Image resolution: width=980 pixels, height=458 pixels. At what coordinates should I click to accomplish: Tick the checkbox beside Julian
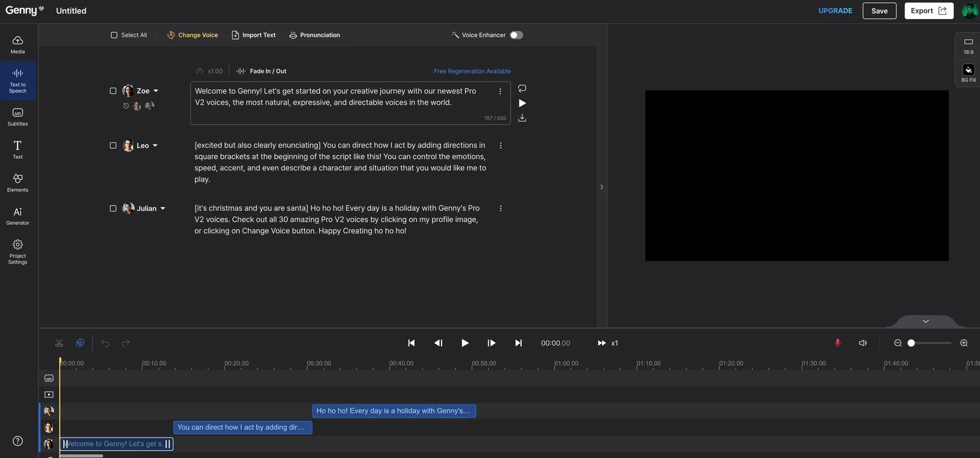pyautogui.click(x=113, y=208)
